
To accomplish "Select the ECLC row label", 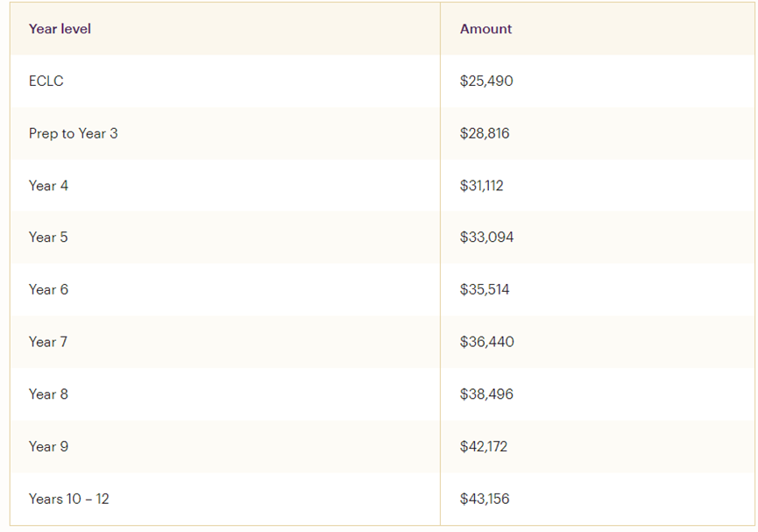I will tap(46, 81).
